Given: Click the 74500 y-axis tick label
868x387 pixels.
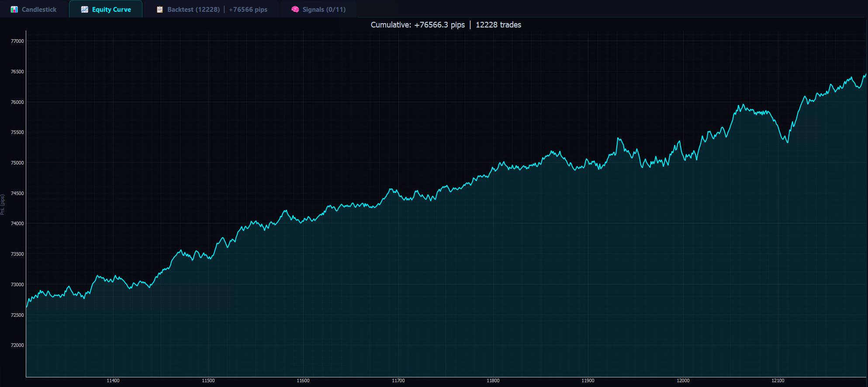Looking at the screenshot, I should pos(17,193).
